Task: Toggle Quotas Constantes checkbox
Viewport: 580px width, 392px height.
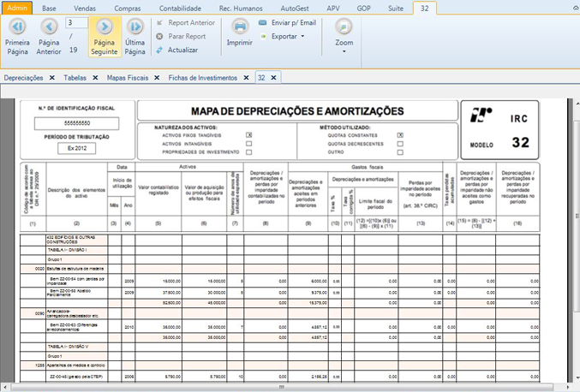Action: (400, 135)
